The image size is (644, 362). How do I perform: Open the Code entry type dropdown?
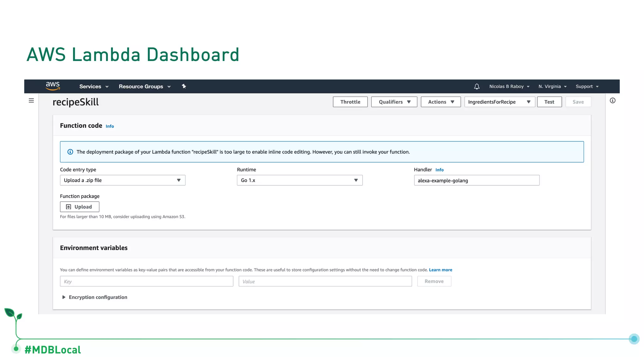(x=123, y=180)
